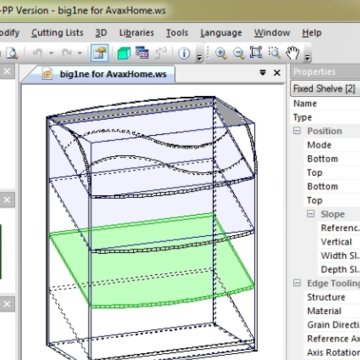Select the Vertical property row
This screenshot has width=360, height=360.
tap(339, 242)
